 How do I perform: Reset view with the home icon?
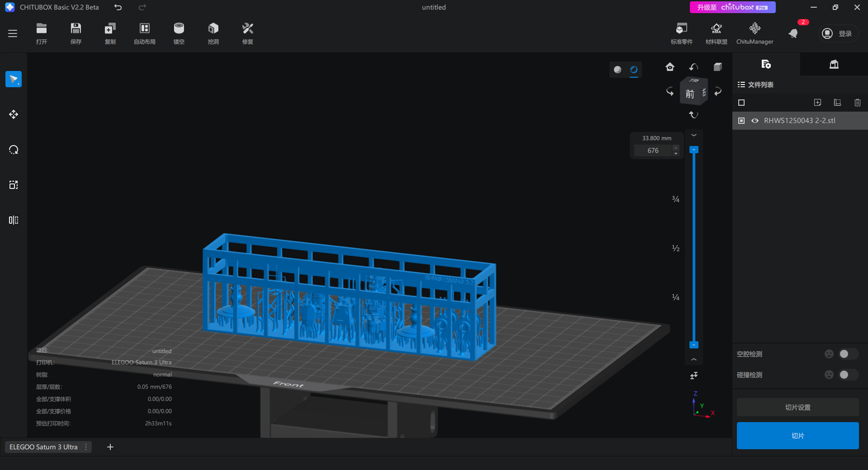[670, 67]
